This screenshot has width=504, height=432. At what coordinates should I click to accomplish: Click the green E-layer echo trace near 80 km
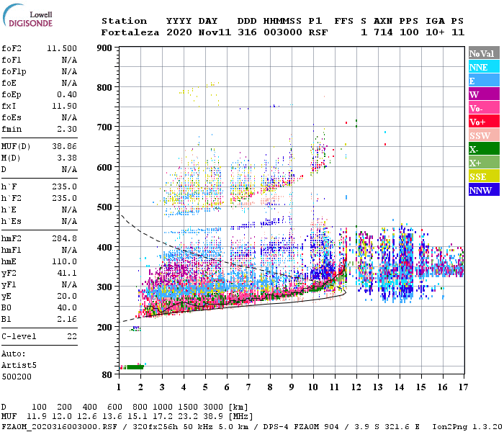click(135, 367)
